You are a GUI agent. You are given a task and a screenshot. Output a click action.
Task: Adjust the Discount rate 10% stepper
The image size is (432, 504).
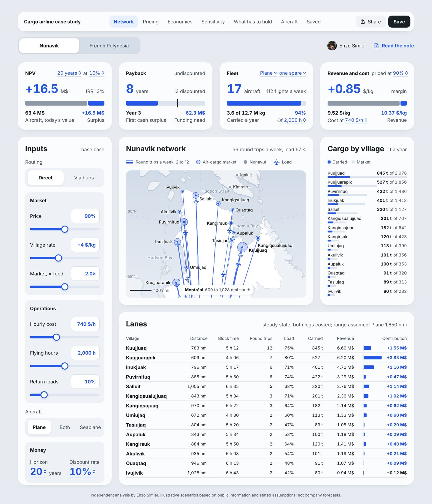coord(82,472)
